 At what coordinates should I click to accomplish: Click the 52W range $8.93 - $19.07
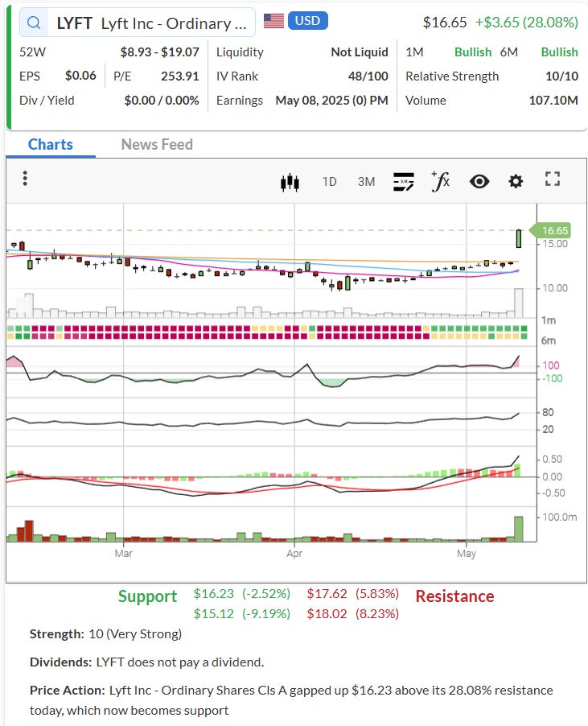point(159,52)
